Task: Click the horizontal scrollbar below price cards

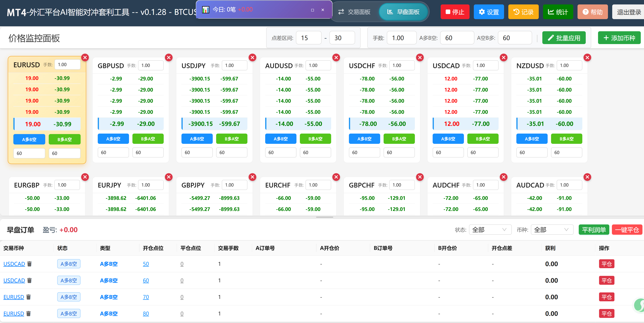Action: 324,217
